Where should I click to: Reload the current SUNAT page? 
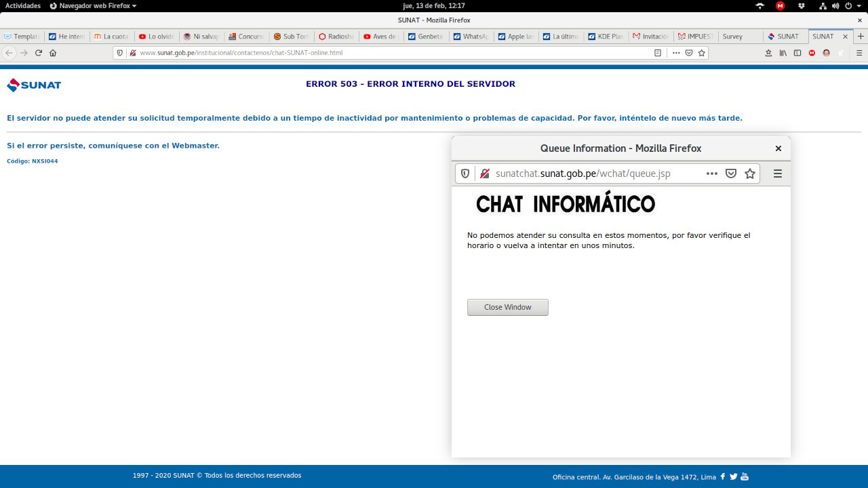point(39,52)
